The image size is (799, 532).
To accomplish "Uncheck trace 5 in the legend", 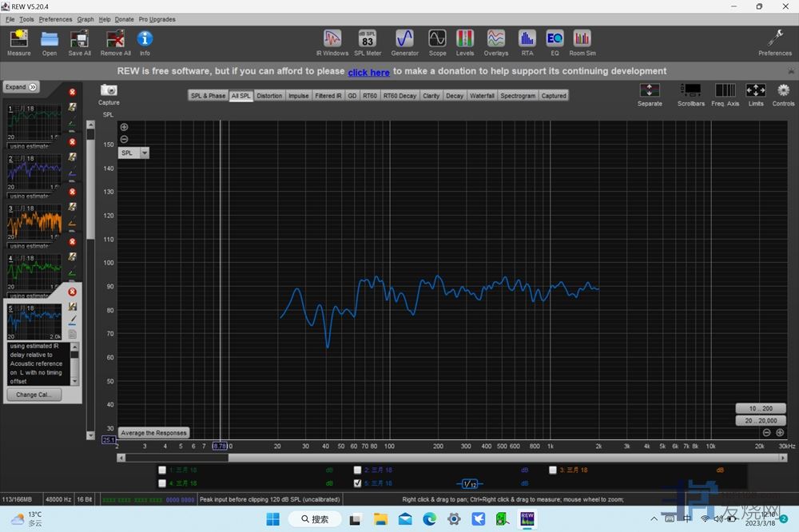I will click(x=357, y=483).
